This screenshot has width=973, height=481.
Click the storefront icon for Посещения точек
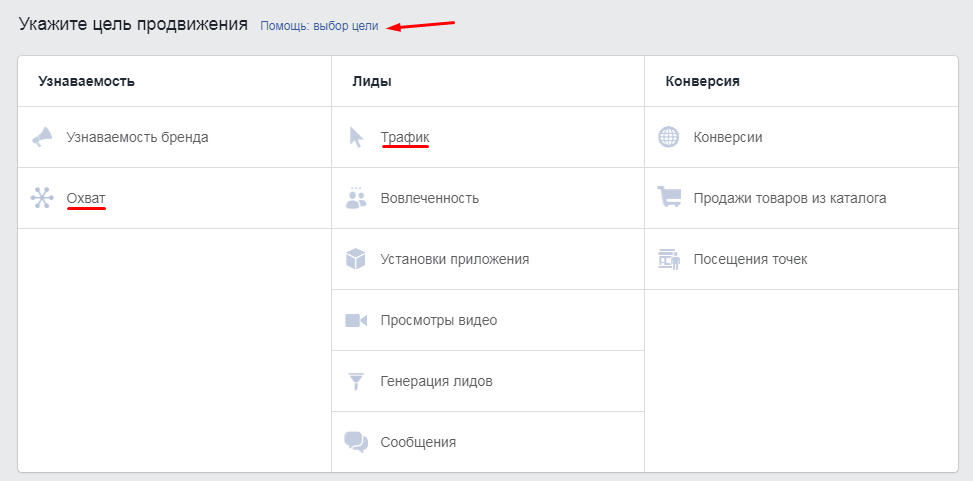(x=669, y=259)
